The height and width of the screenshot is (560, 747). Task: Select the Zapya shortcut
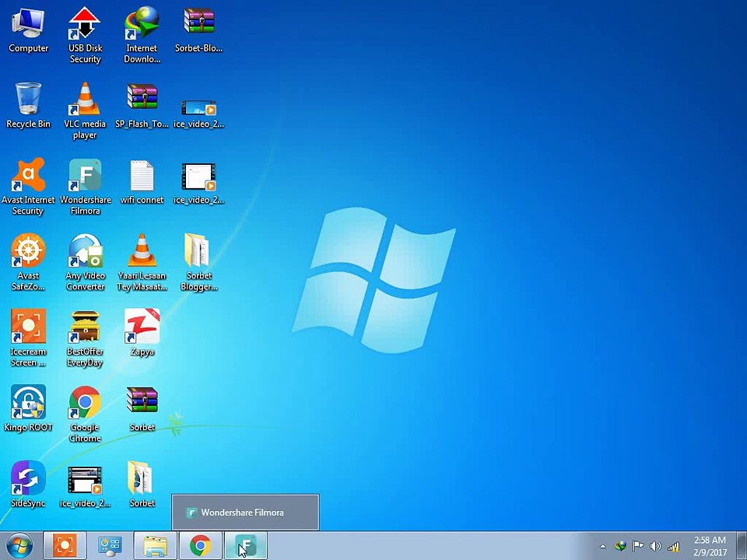click(x=142, y=333)
